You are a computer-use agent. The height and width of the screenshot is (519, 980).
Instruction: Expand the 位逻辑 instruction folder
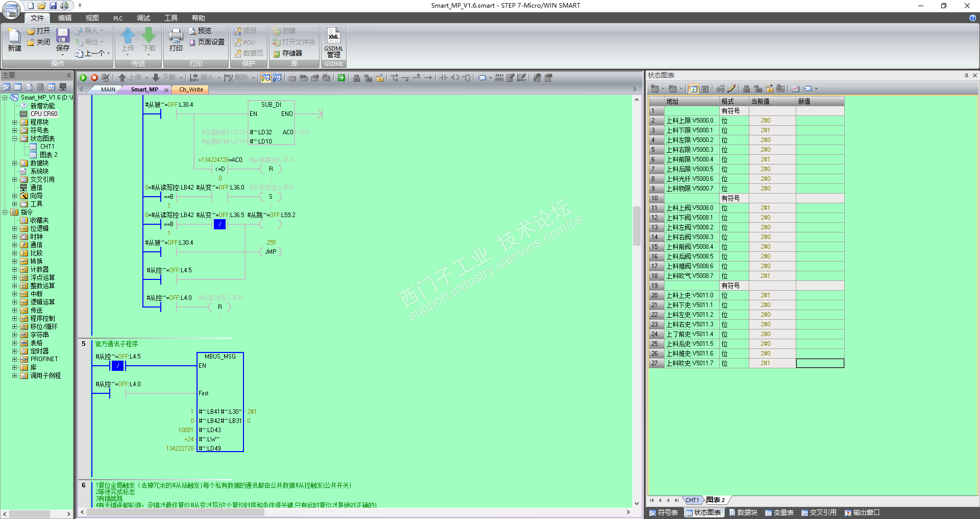click(15, 228)
